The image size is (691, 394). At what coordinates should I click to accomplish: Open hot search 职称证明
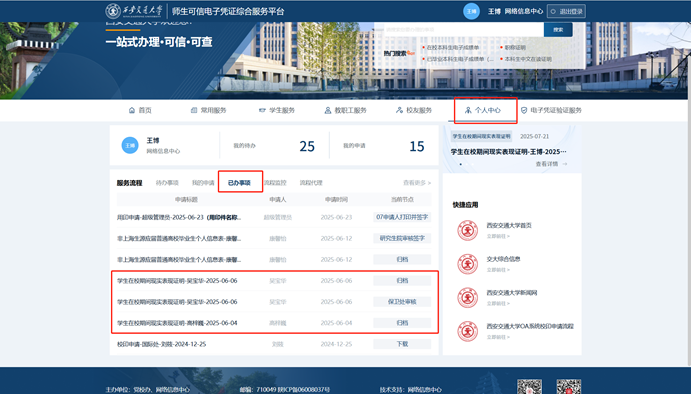click(x=515, y=48)
